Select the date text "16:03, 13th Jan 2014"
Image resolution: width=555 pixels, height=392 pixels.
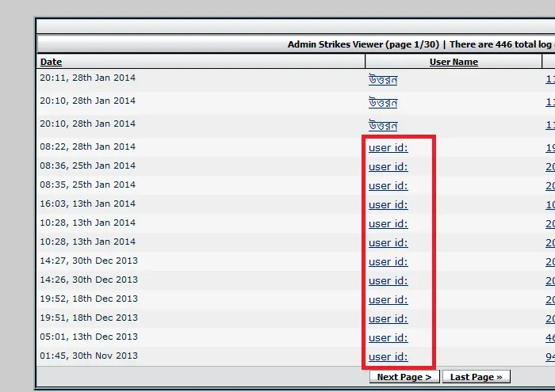[87, 204]
